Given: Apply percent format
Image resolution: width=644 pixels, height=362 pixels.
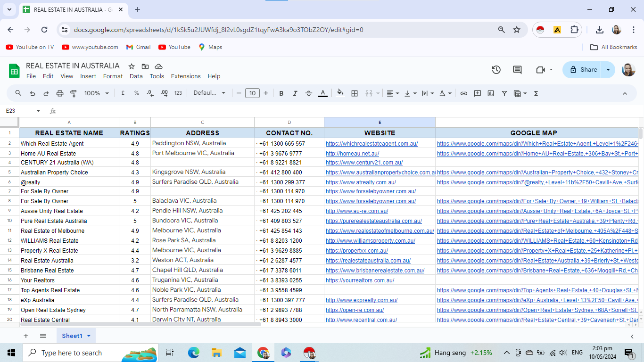Looking at the screenshot, I should 137,93.
